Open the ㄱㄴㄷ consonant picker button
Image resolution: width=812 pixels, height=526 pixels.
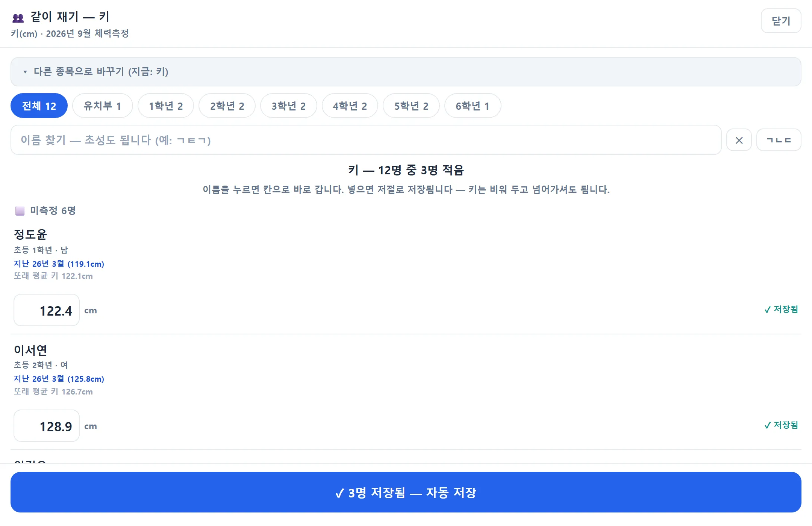click(x=779, y=140)
